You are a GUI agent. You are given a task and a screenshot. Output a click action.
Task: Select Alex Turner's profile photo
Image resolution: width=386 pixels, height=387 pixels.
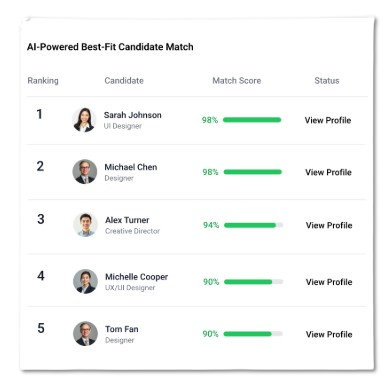(85, 225)
